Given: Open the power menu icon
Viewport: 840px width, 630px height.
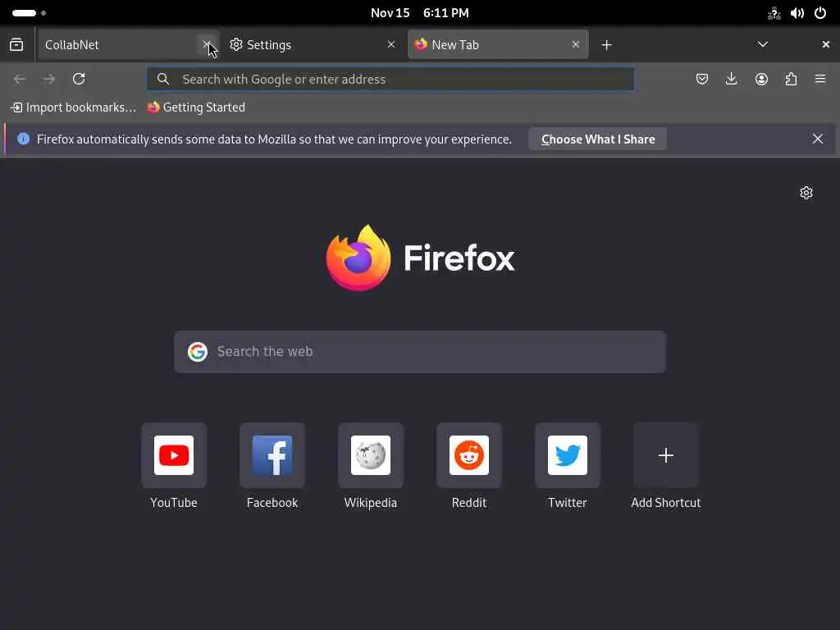Looking at the screenshot, I should tap(820, 13).
